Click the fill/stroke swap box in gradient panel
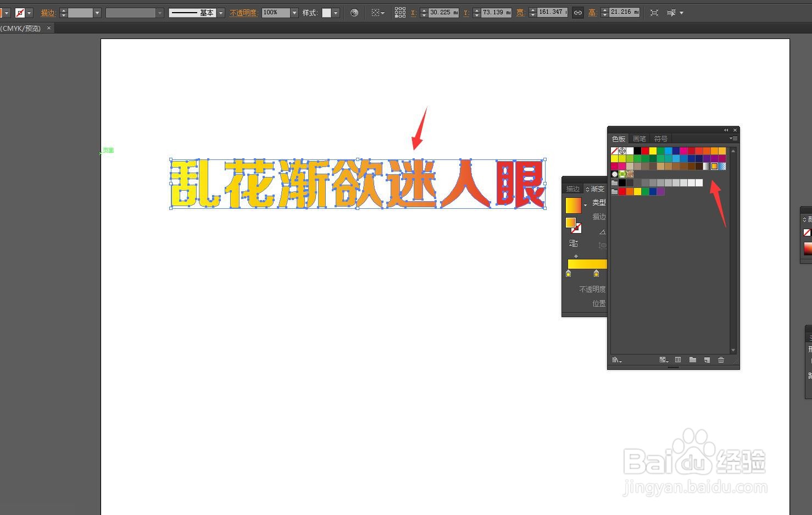Image resolution: width=812 pixels, height=515 pixels. [574, 225]
